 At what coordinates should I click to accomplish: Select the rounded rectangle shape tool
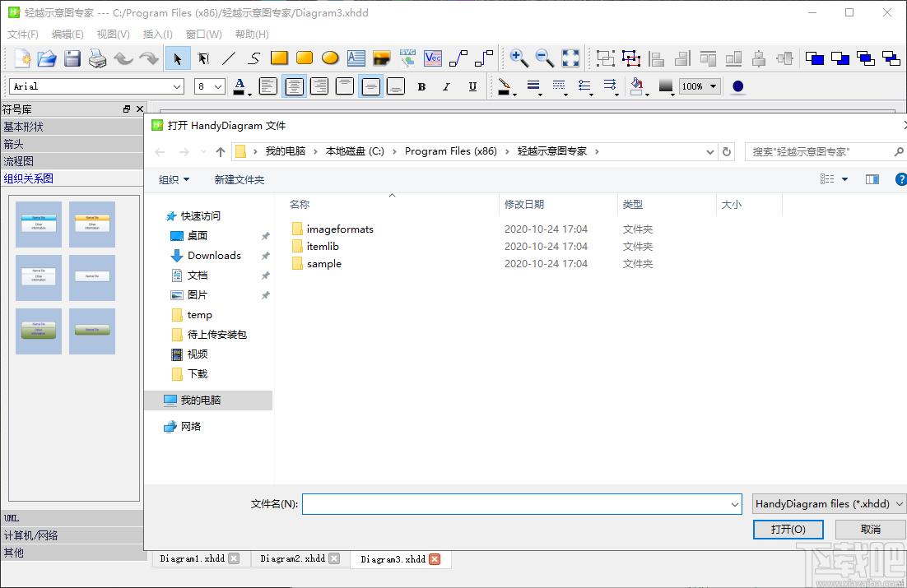[x=305, y=58]
